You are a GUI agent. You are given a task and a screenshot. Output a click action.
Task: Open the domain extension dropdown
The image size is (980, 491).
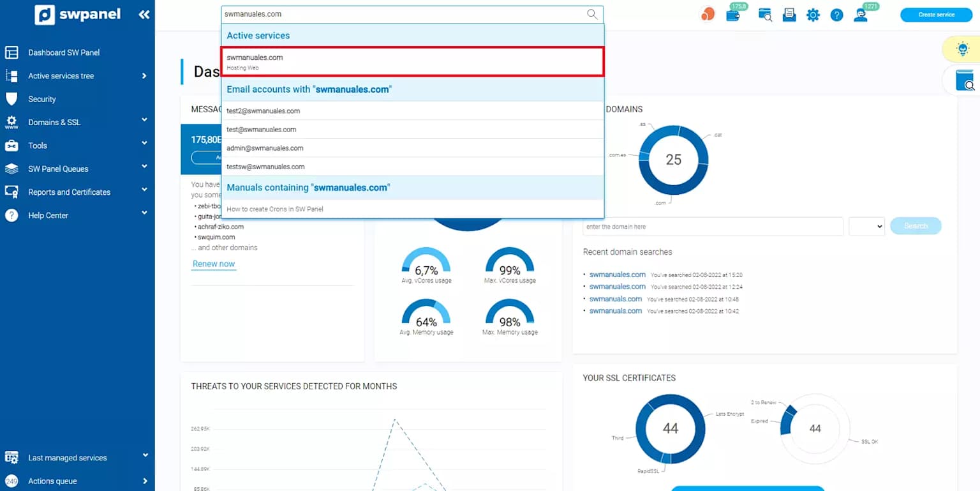click(x=866, y=226)
